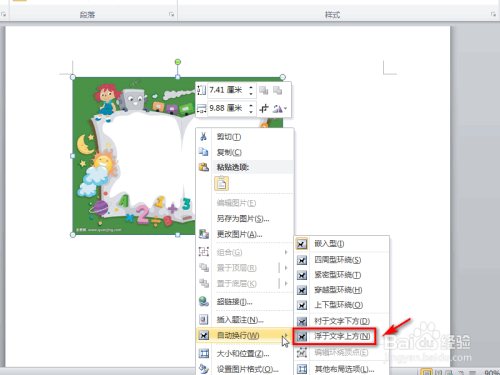Image resolution: width=500 pixels, height=375 pixels.
Task: Click the Hyperlink globe icon
Action: (x=204, y=301)
